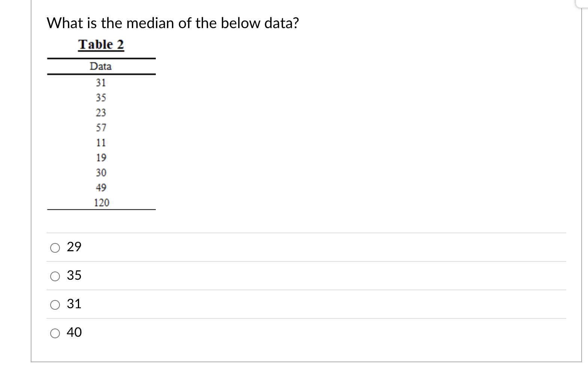This screenshot has width=588, height=375.
Task: Select the radio button for answer 29
Action: 55,247
